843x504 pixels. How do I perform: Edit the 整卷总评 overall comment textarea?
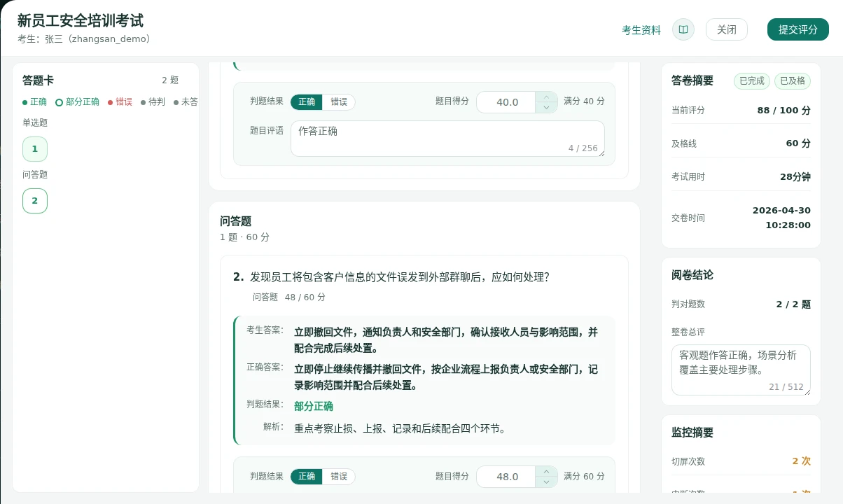point(741,370)
